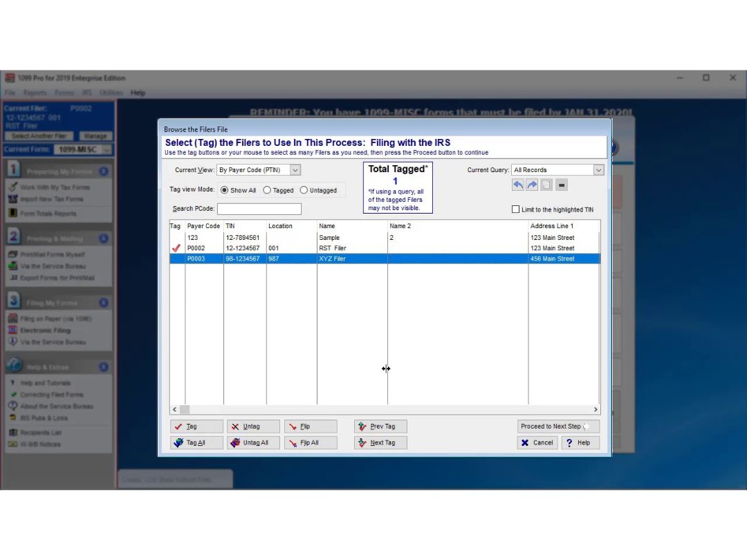Screen dimensions: 747x560
Task: Click the Search PCode input field
Action: (259, 209)
